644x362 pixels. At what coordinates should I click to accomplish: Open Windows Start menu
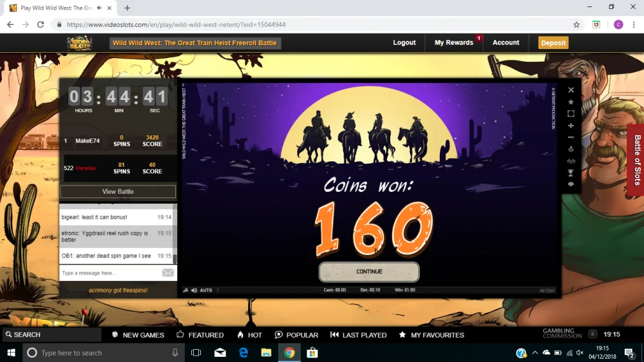click(11, 353)
